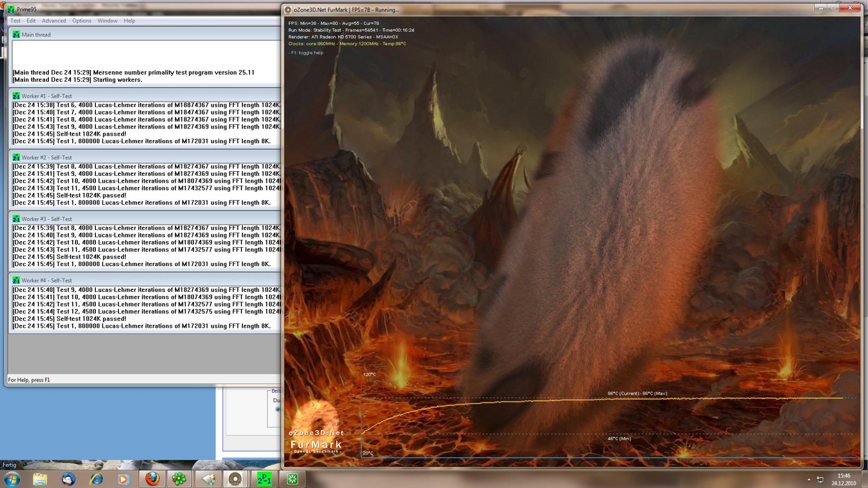868x488 pixels.
Task: Switch to Firefox in the taskbar
Action: 152,479
